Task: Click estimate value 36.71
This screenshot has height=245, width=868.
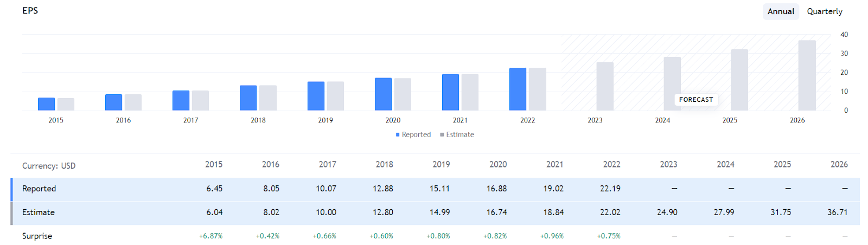Action: 838,212
